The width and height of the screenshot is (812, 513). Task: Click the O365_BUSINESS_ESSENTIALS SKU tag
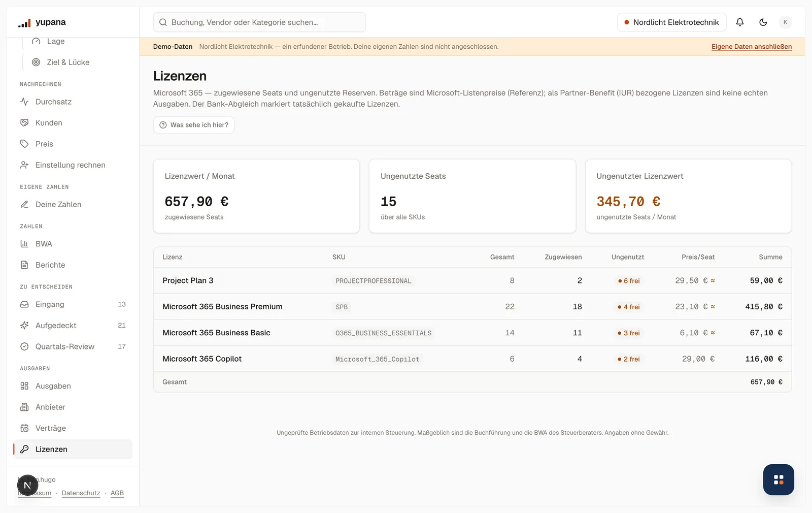(383, 333)
